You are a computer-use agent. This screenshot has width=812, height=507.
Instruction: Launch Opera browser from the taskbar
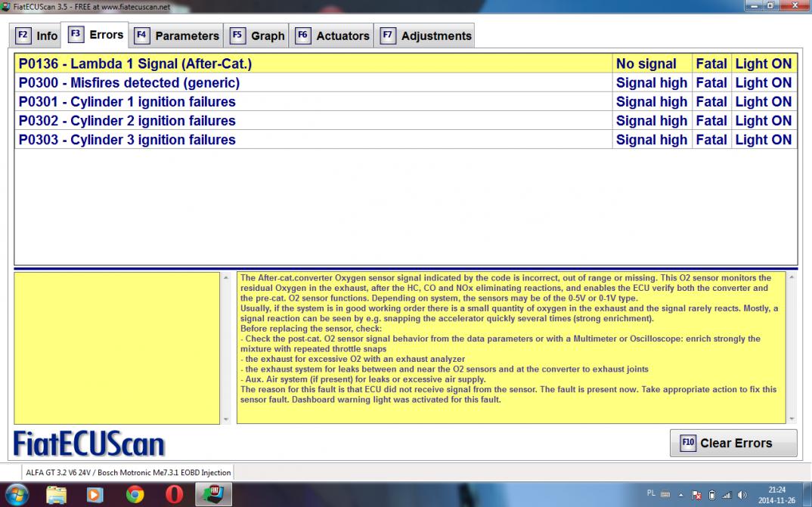tap(174, 495)
